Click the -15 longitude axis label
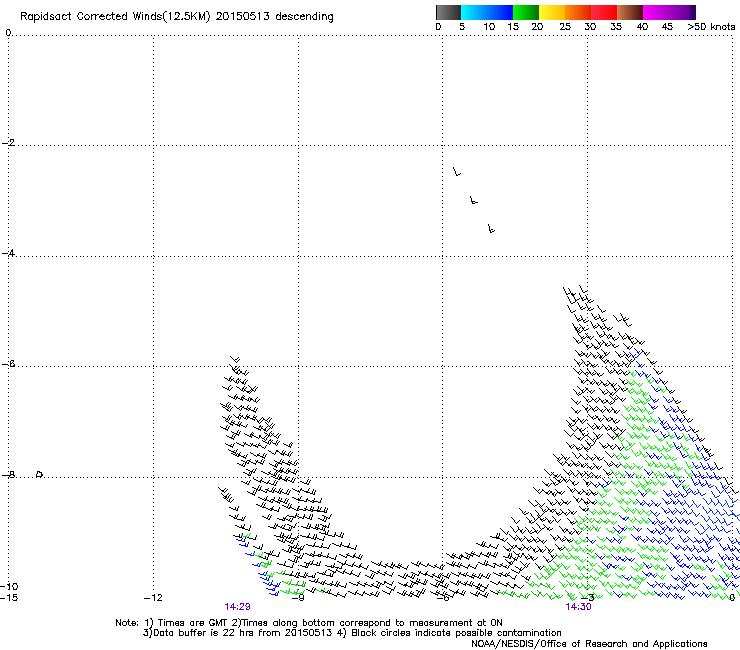Image resolution: width=740 pixels, height=650 pixels. point(9,598)
